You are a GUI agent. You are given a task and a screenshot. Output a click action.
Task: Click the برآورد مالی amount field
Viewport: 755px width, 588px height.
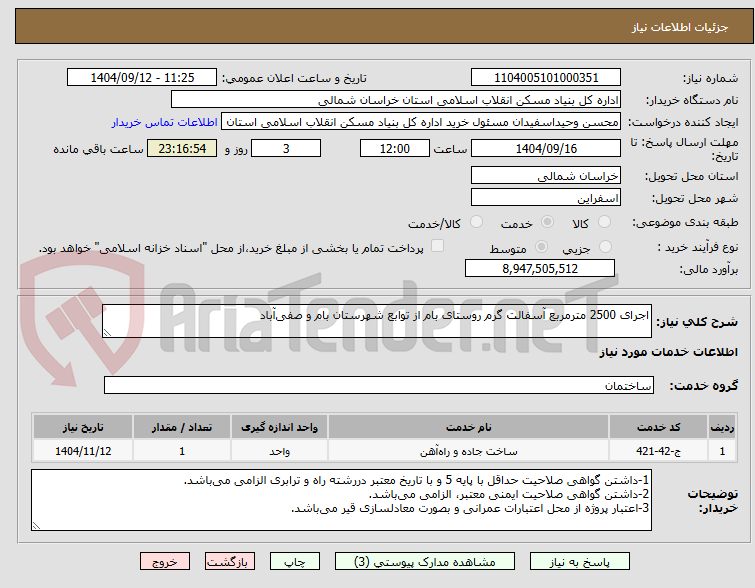pyautogui.click(x=540, y=268)
